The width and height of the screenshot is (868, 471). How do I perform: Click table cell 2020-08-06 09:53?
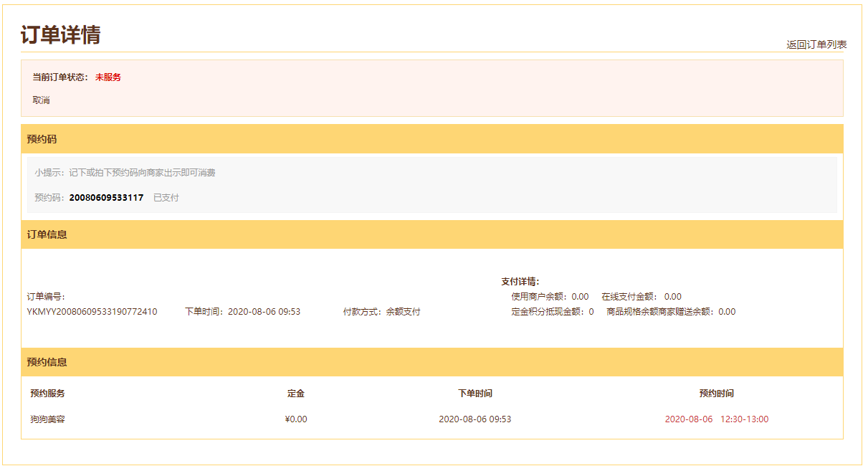coord(475,419)
